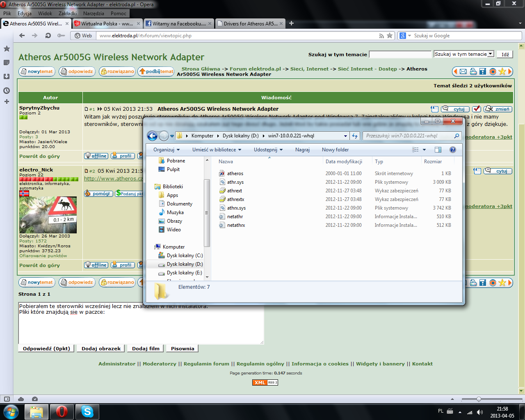Image resolution: width=525 pixels, height=420 pixels.
Task: Click Opera icon in the taskbar
Action: point(62,411)
